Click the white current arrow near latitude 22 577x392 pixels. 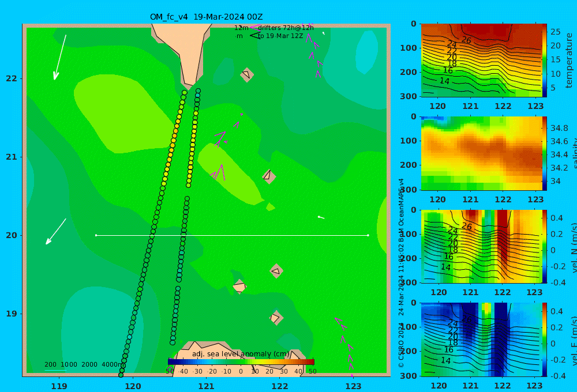pos(60,58)
